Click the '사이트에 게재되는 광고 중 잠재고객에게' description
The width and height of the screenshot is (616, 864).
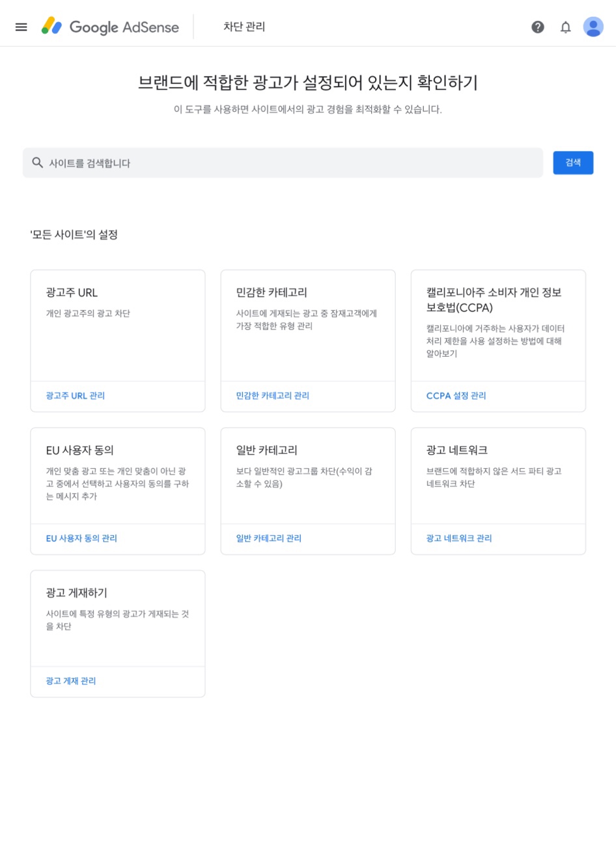click(307, 320)
